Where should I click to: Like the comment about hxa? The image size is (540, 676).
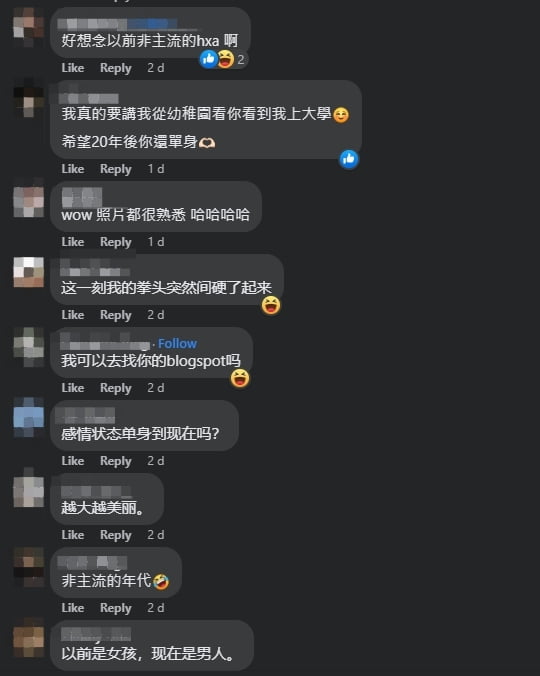coord(72,68)
